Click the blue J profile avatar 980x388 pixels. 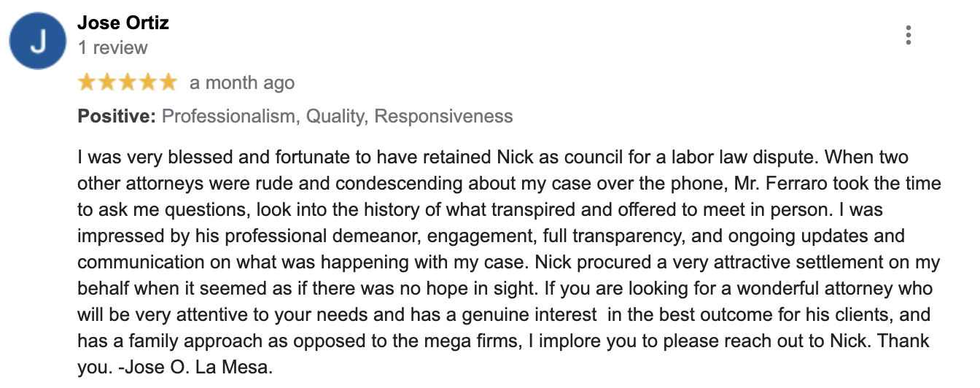(x=39, y=41)
